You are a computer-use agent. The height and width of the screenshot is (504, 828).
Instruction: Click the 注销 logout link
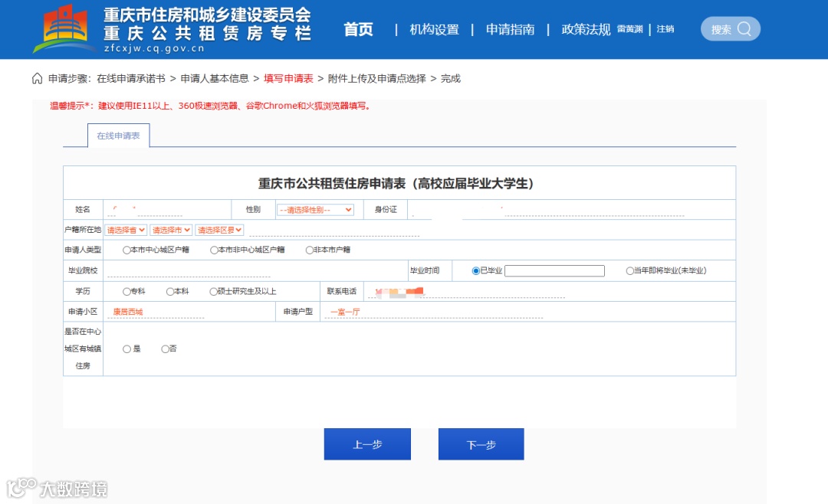(x=665, y=29)
